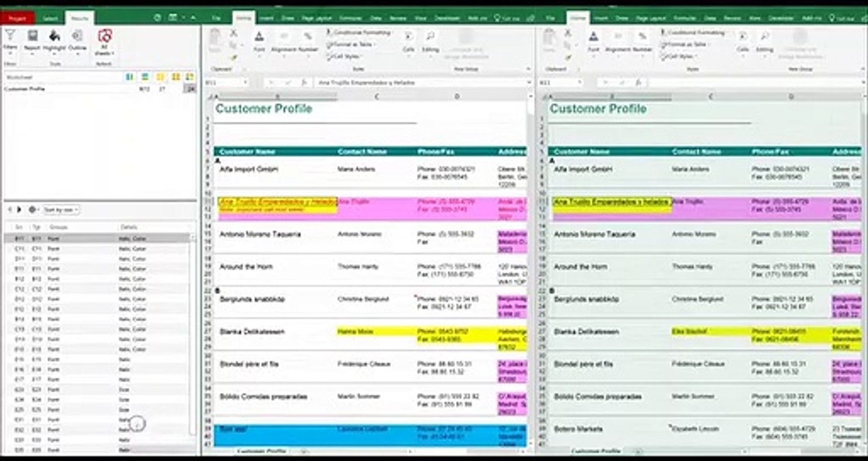This screenshot has height=461, width=868.
Task: Open Format as Table in left Excel window
Action: [350, 44]
